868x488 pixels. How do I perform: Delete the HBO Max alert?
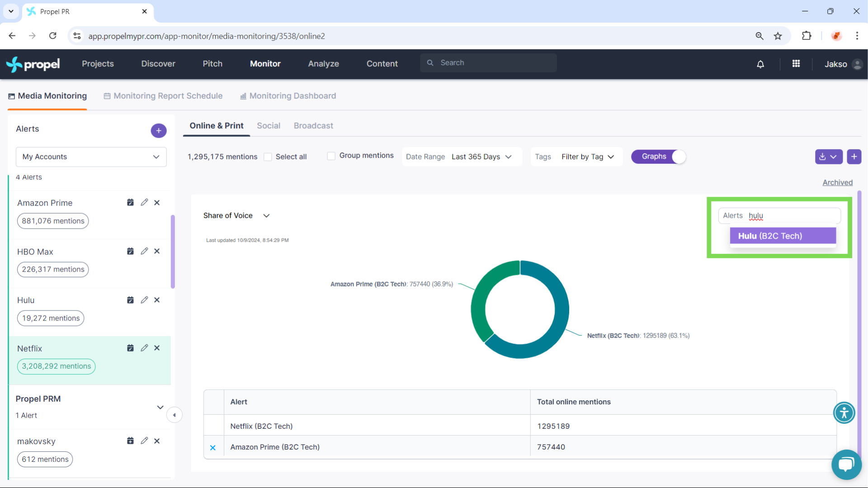pyautogui.click(x=157, y=251)
